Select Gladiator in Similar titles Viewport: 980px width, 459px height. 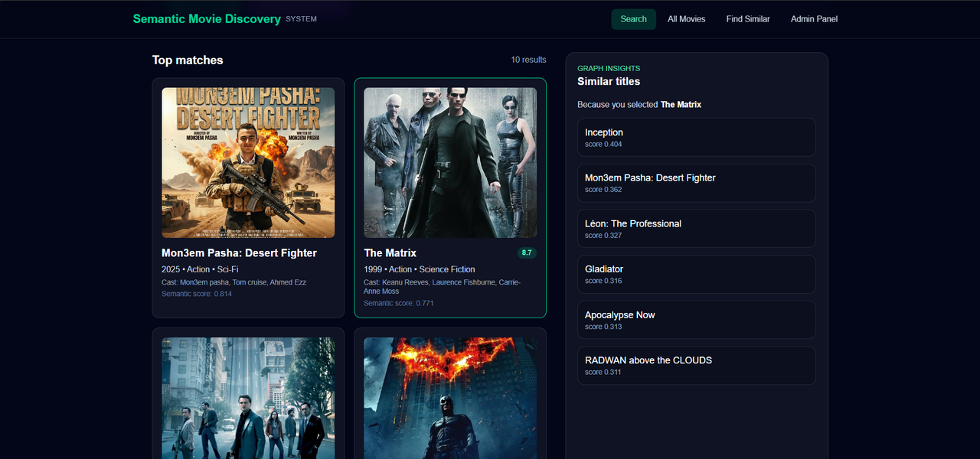pos(696,274)
